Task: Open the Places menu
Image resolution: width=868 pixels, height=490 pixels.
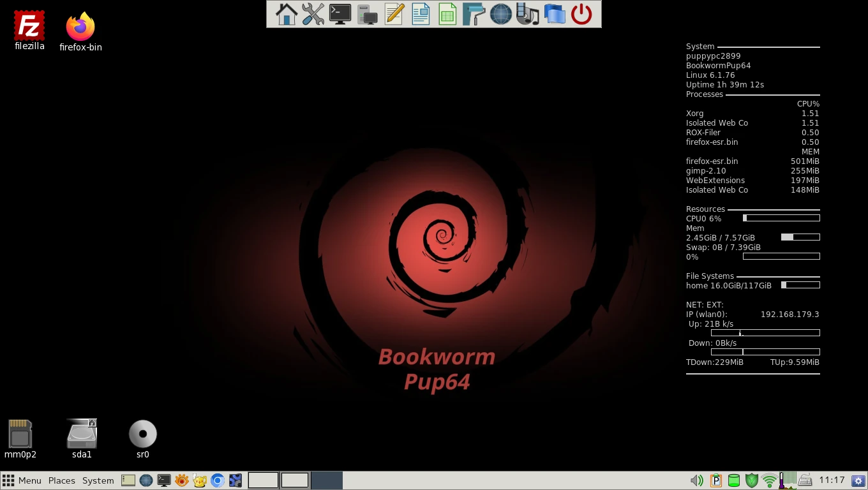Action: [x=62, y=480]
